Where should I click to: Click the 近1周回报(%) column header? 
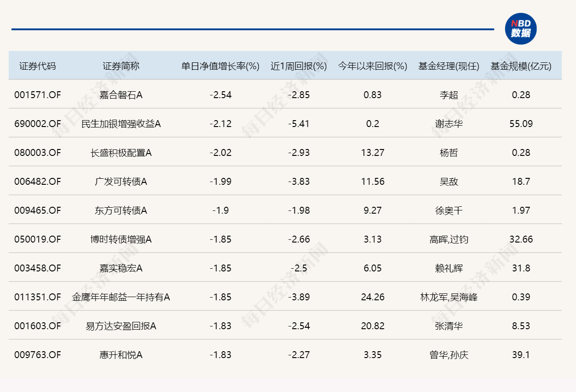(x=299, y=66)
